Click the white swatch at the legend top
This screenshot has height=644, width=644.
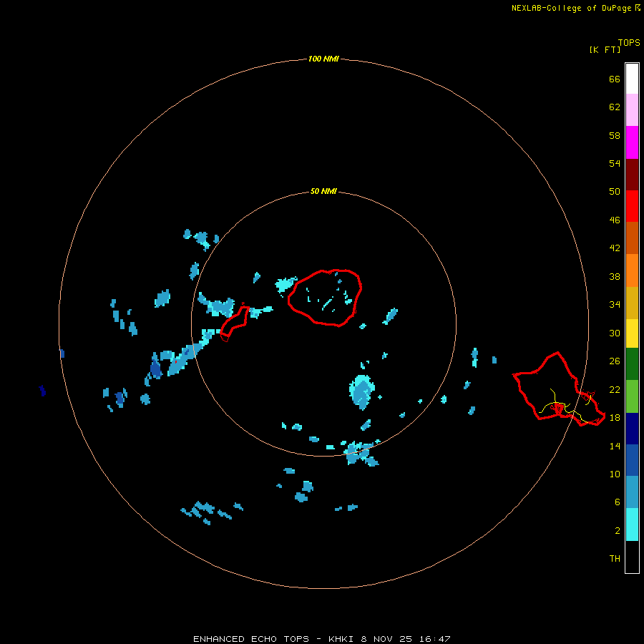[632, 79]
